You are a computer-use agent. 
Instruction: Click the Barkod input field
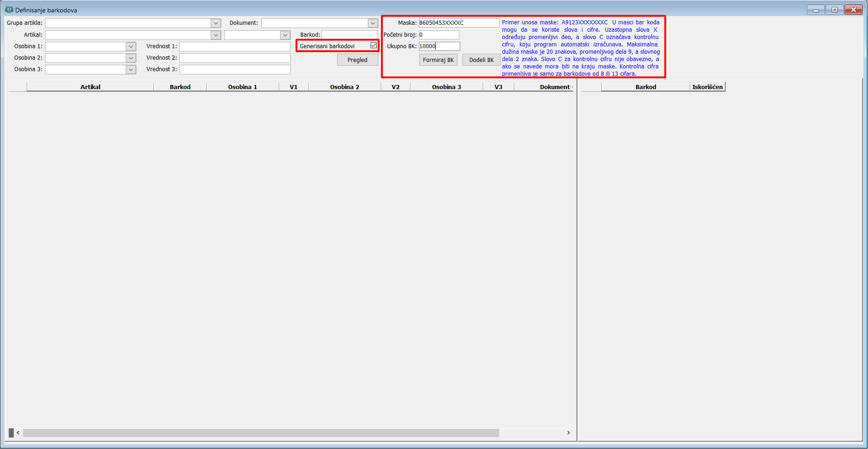[349, 34]
